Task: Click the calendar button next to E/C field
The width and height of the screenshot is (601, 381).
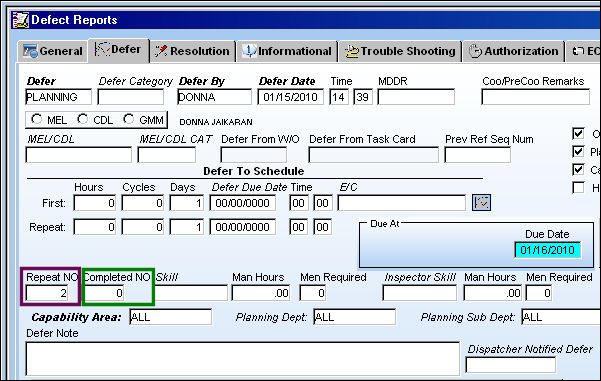Action: point(481,203)
